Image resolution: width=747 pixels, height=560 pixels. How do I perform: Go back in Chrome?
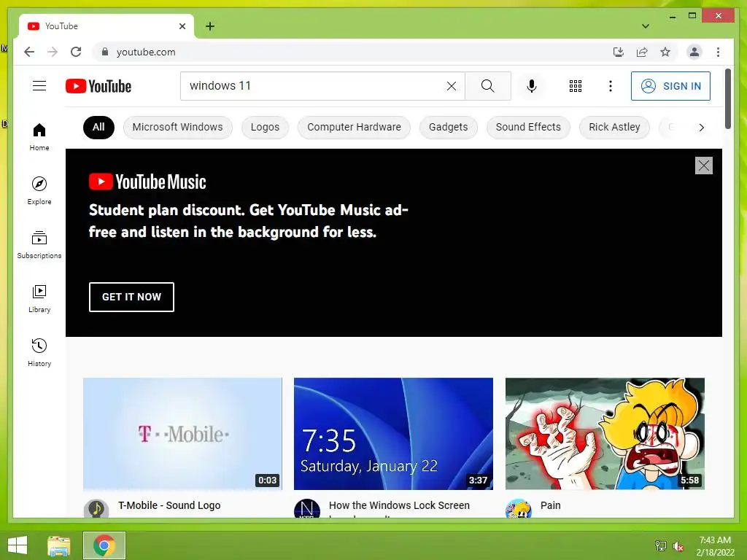29,52
